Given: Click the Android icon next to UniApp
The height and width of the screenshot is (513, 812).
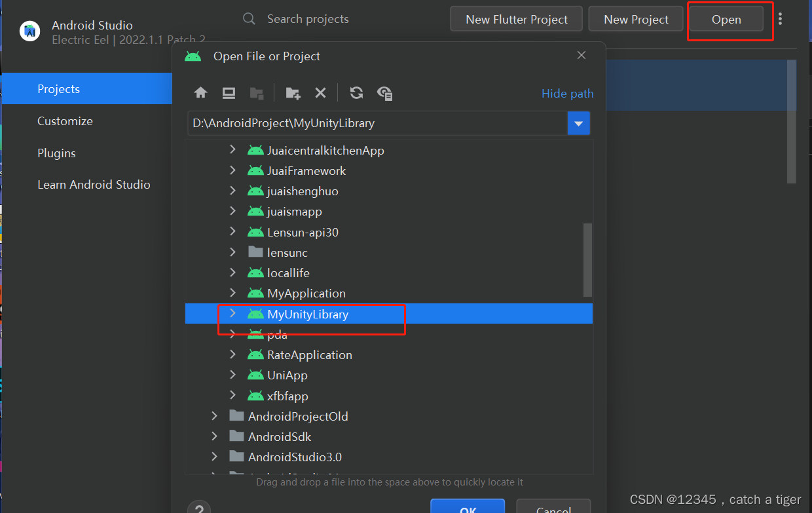Looking at the screenshot, I should click(x=255, y=375).
